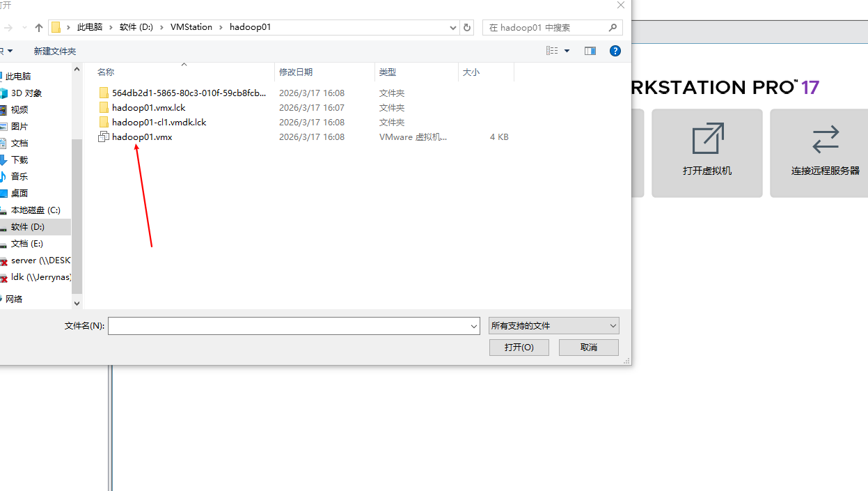
Task: Open the supported file types dropdown
Action: click(554, 326)
